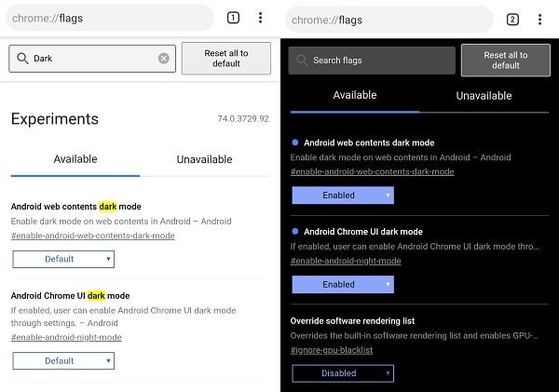Select Available tab in light window
The width and height of the screenshot is (559, 392).
pos(75,159)
